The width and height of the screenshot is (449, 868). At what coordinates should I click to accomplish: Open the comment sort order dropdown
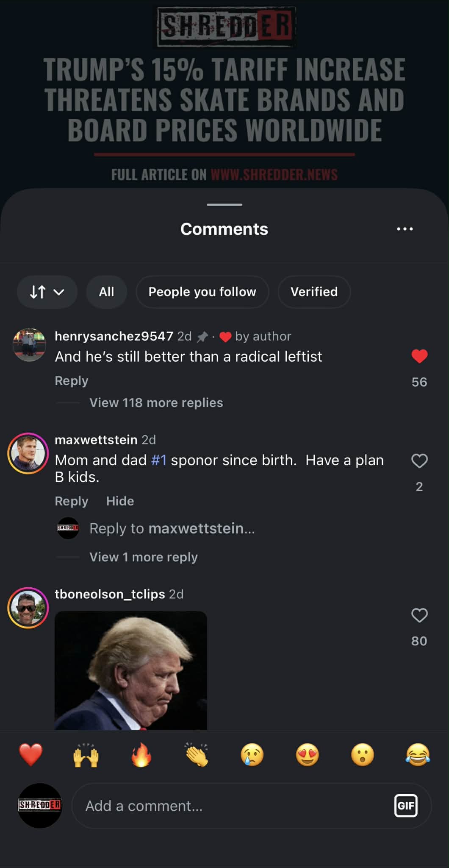47,292
